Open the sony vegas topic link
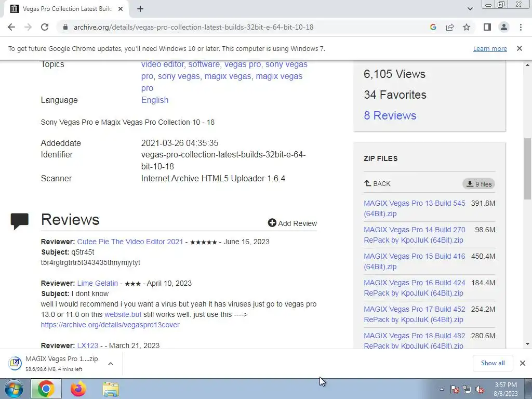Screen dimensions: 532x399 179,76
